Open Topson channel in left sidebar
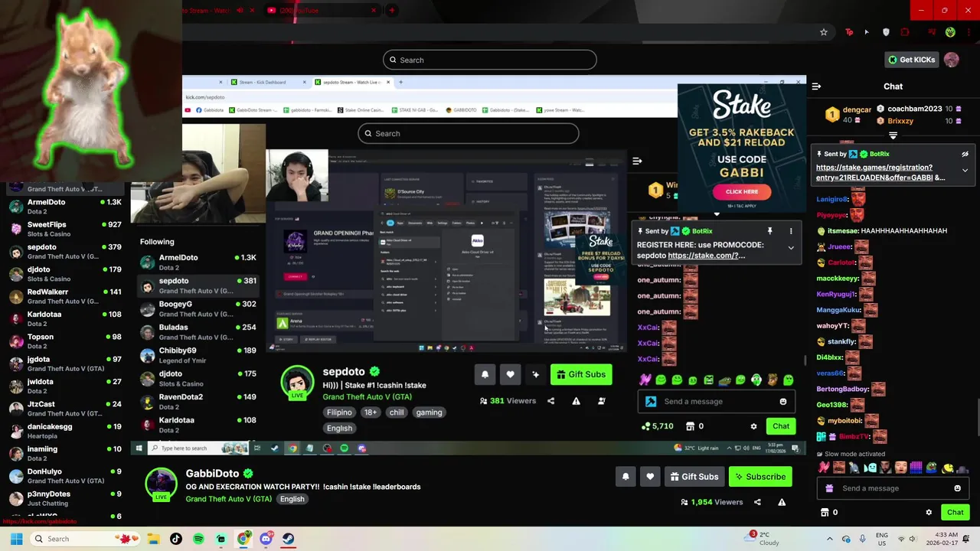 point(65,341)
